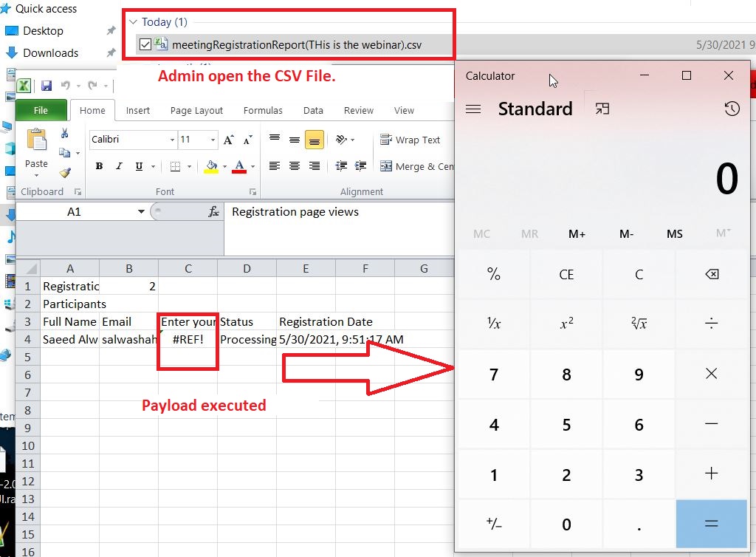Toggle Bold formatting
756x557 pixels.
click(x=99, y=166)
